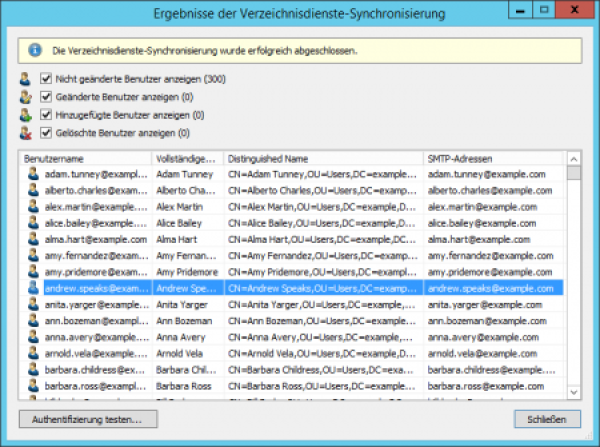Click the user icon next to andrew.speaks
This screenshot has height=447, width=600.
[33, 288]
